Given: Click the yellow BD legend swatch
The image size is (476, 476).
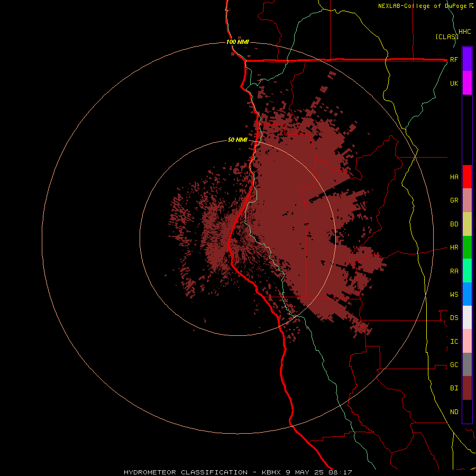Looking at the screenshot, I should [x=467, y=224].
